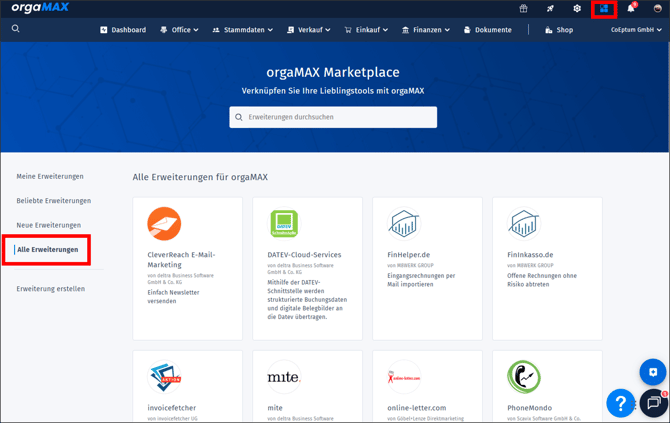Image resolution: width=670 pixels, height=423 pixels.
Task: Click the search magnifier at top left
Action: tap(16, 29)
